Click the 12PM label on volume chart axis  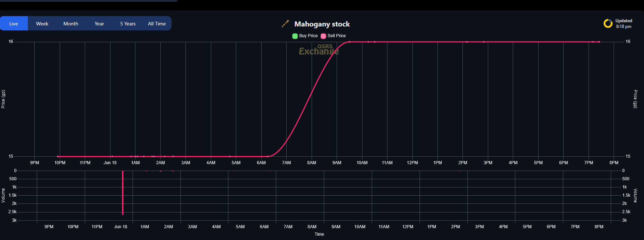[408, 227]
